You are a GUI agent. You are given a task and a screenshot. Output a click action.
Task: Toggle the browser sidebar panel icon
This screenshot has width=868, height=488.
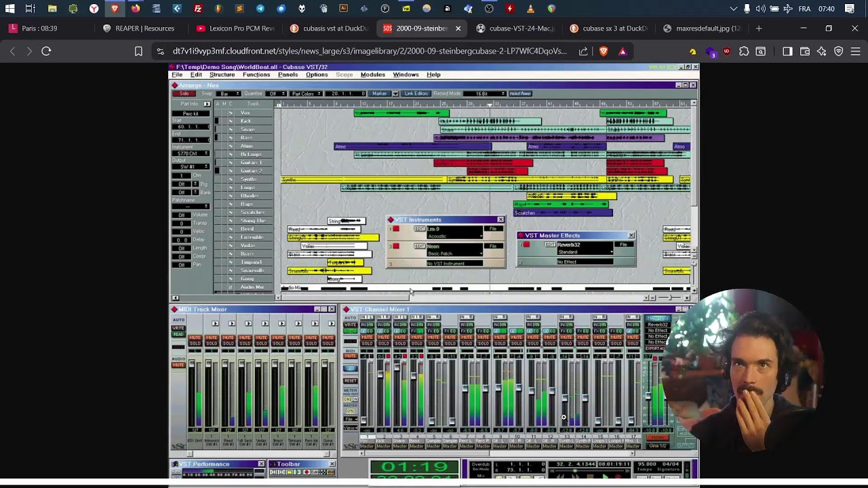pyautogui.click(x=787, y=52)
